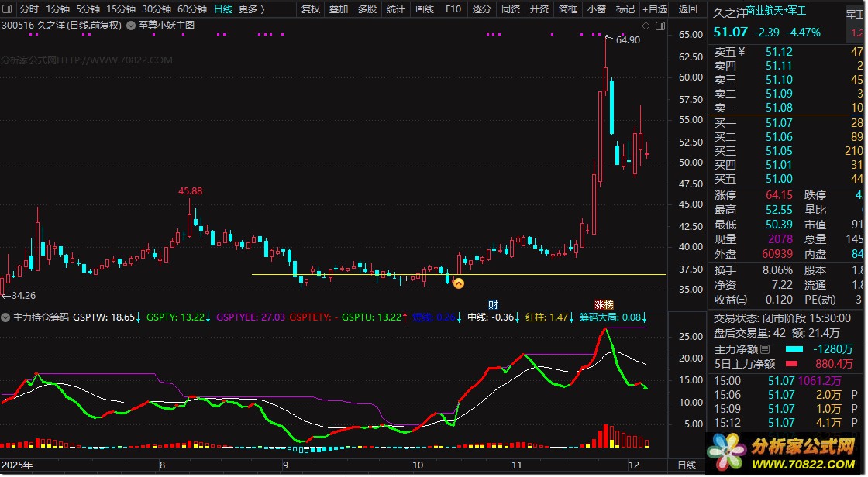Click the 标记 mark button
Viewport: 868px width, 477px height.
tap(625, 9)
